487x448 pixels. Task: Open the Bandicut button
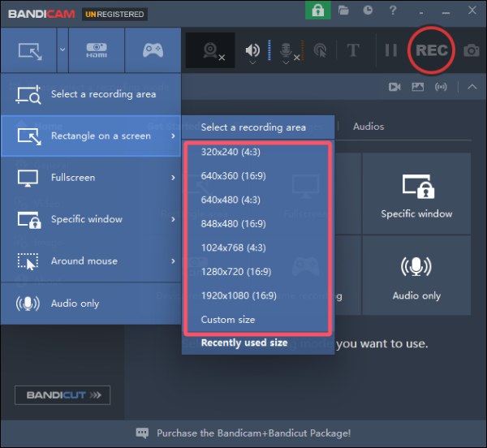pyautogui.click(x=62, y=395)
